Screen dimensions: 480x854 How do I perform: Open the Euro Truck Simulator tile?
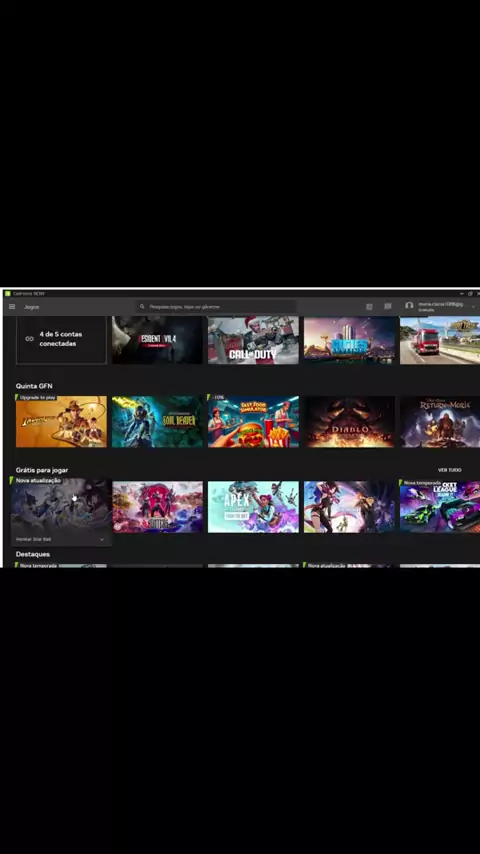(440, 340)
